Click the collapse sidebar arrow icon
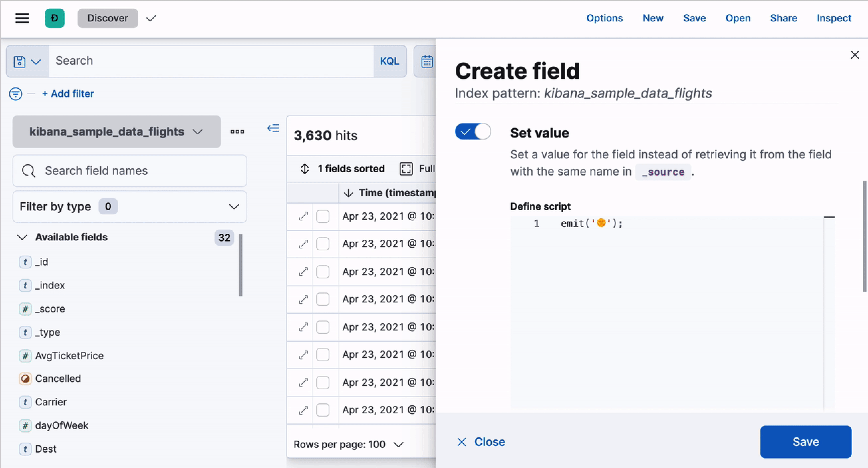This screenshot has height=468, width=868. (273, 129)
